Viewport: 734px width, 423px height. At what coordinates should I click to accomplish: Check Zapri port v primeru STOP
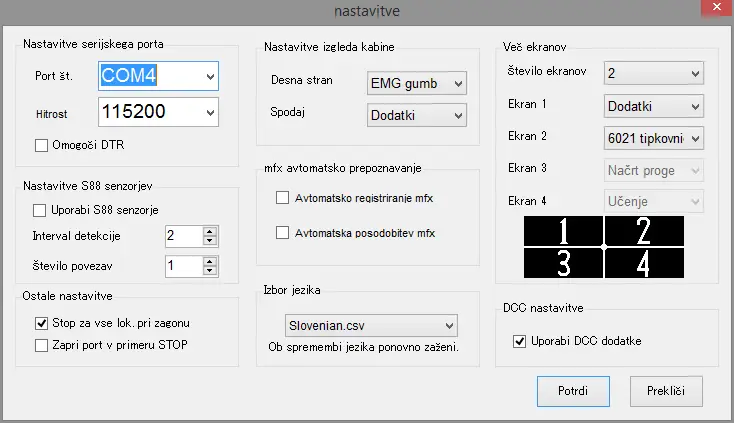point(41,345)
